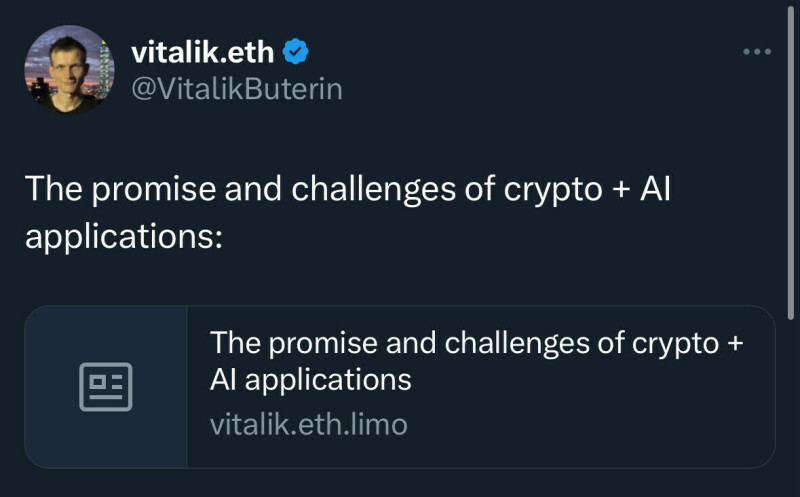Click the blue verified checkmark badge
800x497 pixels.
coord(296,50)
